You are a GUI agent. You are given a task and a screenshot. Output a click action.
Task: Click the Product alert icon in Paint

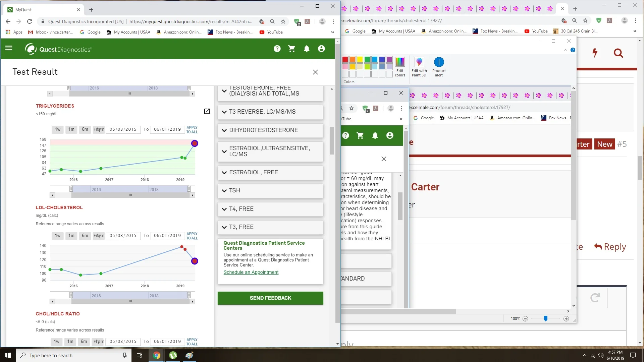pos(439,67)
